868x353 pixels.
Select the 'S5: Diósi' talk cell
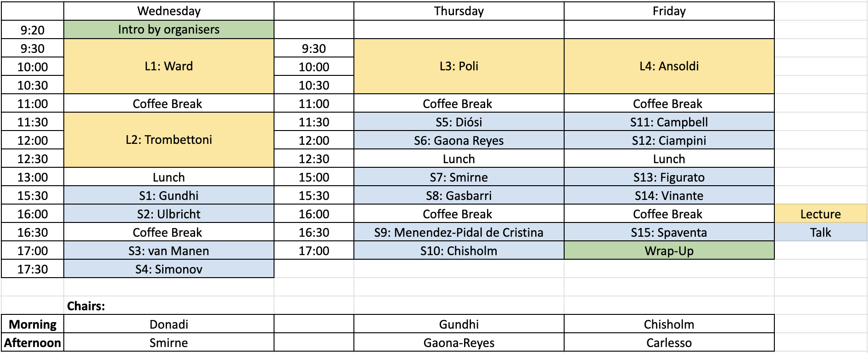459,122
